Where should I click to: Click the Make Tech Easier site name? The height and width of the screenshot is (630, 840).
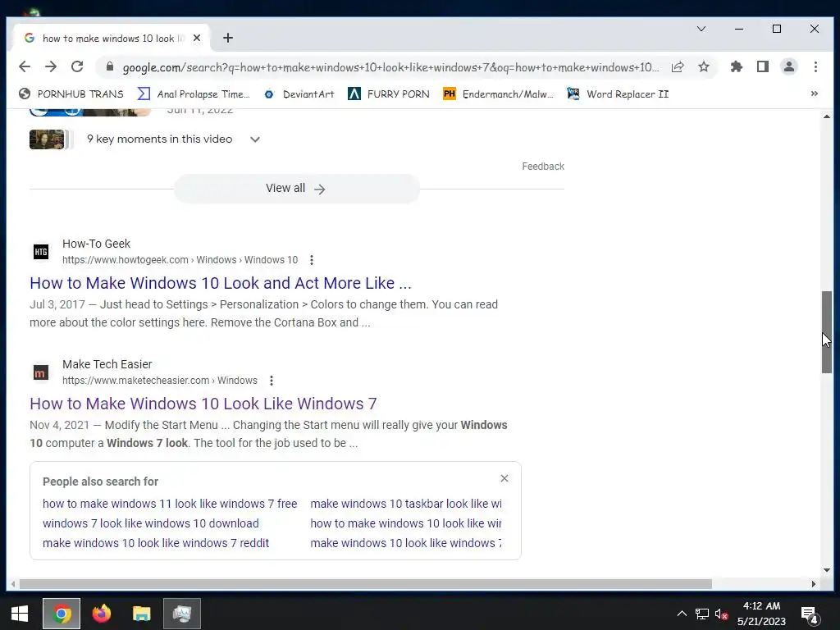coord(107,364)
